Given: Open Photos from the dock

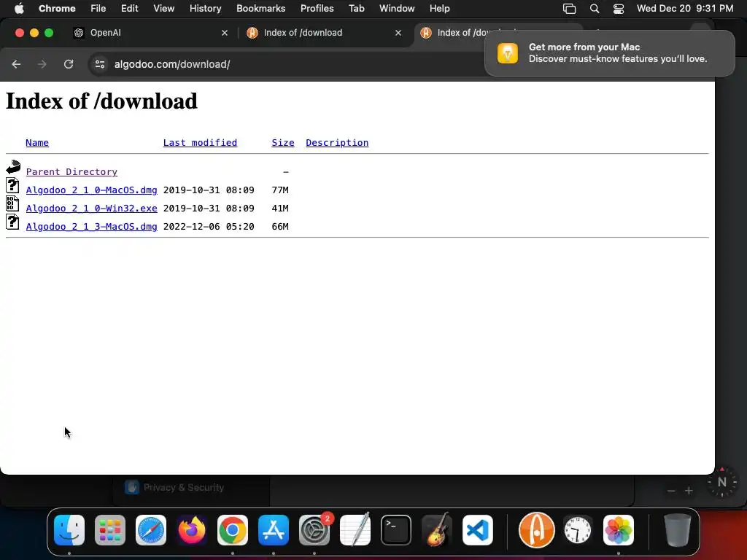Looking at the screenshot, I should point(619,530).
